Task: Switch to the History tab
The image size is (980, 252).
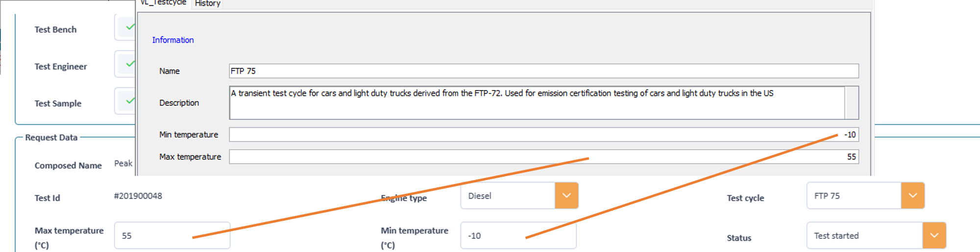Action: click(x=207, y=4)
